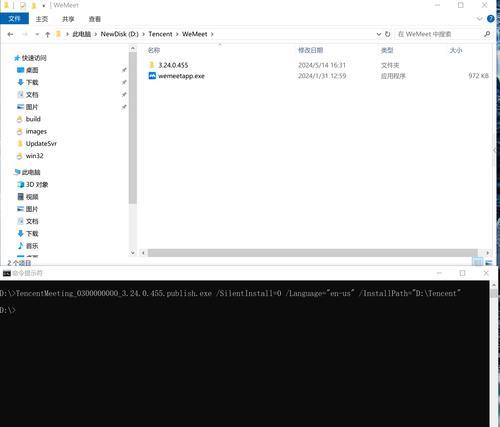Click the search WeMeet input field

pyautogui.click(x=438, y=34)
